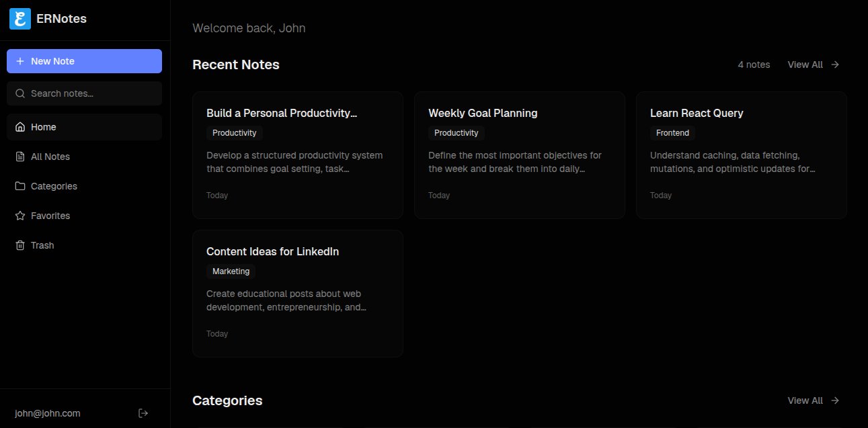868x428 pixels.
Task: Open the Learn React Query note title
Action: 697,113
